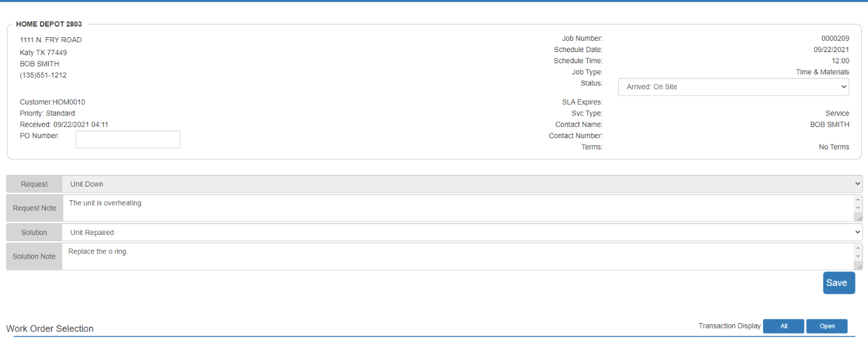Click the schedule date 09/22/2021 value
Screen dimensions: 868x341
pos(831,50)
